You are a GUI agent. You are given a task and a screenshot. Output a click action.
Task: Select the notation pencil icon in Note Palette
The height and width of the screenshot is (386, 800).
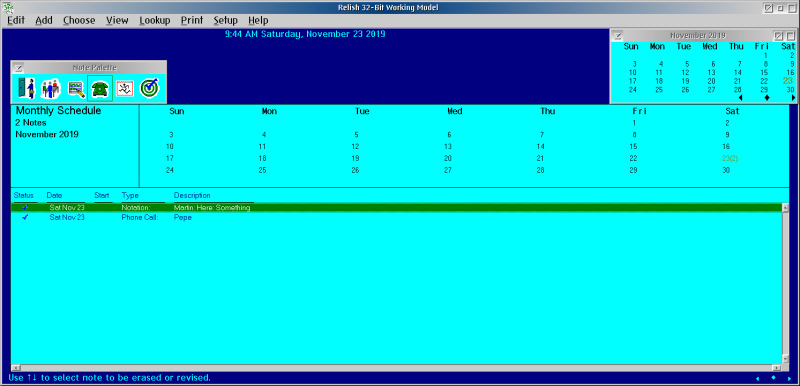coord(77,89)
